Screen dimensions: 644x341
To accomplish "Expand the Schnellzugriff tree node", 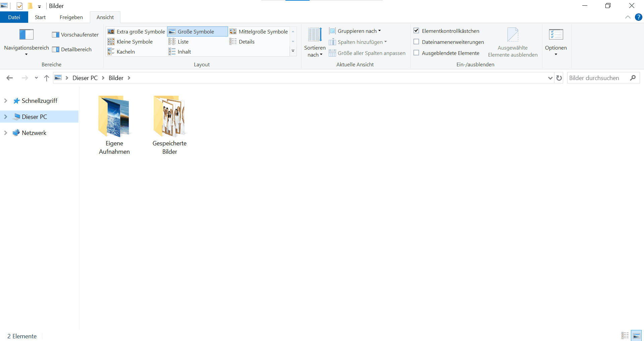I will pos(6,101).
